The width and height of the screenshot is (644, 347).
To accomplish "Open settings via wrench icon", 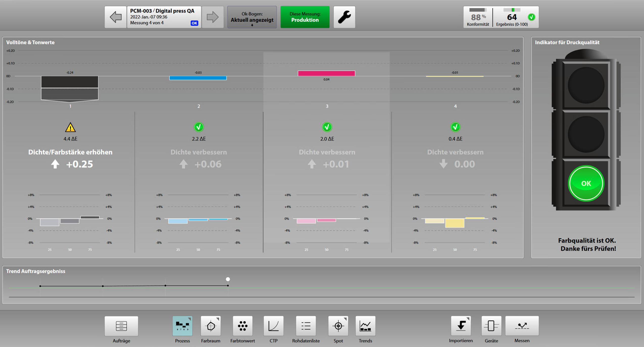I will tap(344, 17).
